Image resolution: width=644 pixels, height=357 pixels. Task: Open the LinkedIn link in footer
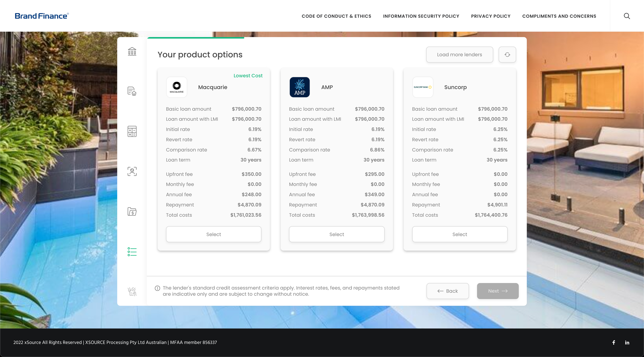tap(627, 342)
